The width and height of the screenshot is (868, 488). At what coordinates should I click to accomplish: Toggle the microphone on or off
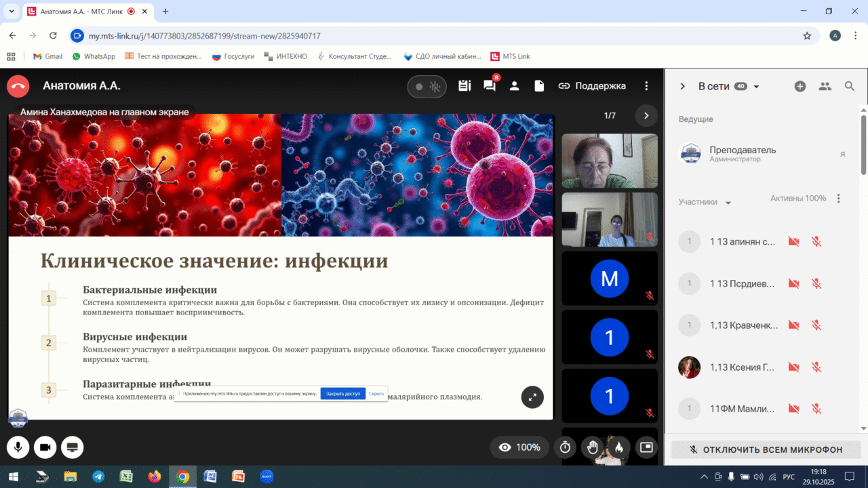click(x=18, y=447)
